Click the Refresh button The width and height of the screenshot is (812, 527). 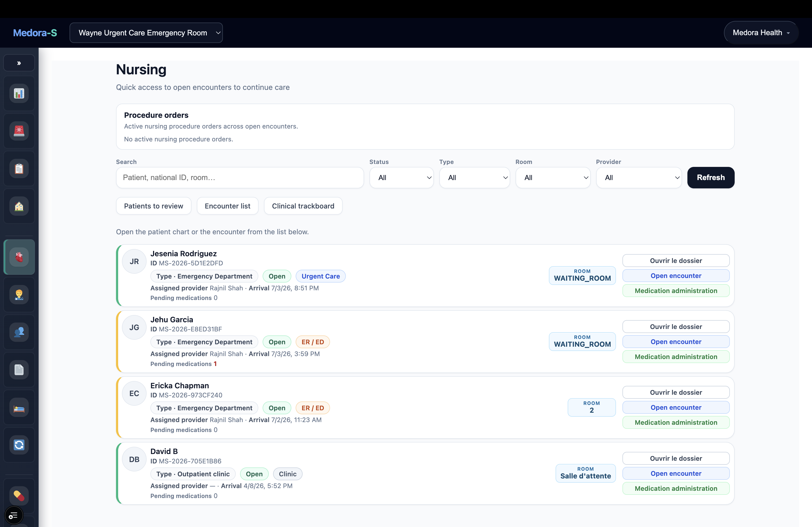[711, 178]
